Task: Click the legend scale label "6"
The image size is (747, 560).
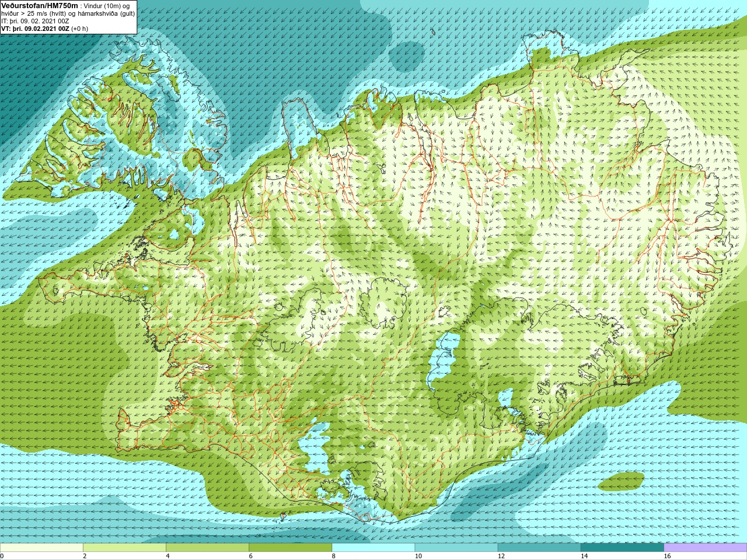Action: point(251,556)
